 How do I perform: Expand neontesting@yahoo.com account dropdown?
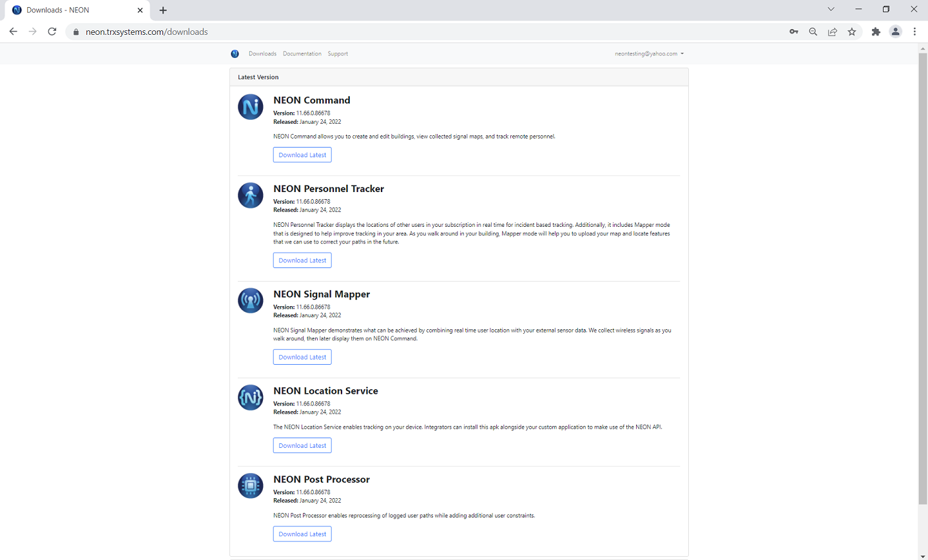tap(649, 53)
